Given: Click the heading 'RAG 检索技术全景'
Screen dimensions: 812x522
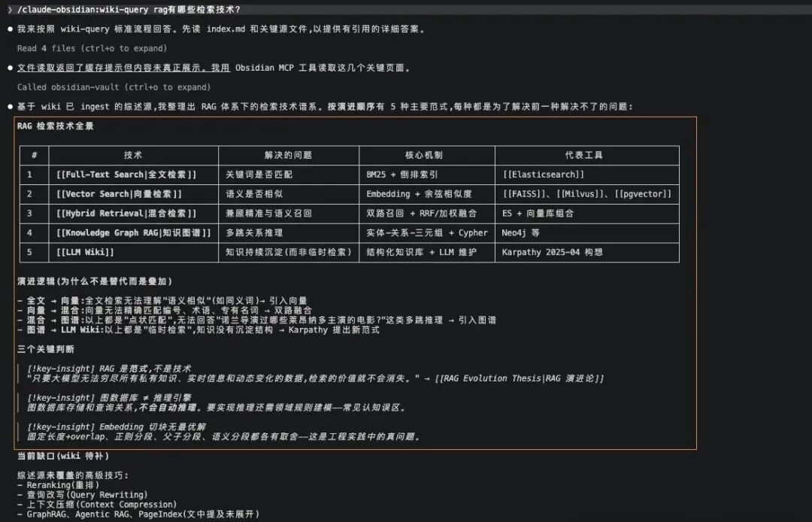Looking at the screenshot, I should click(x=56, y=126).
